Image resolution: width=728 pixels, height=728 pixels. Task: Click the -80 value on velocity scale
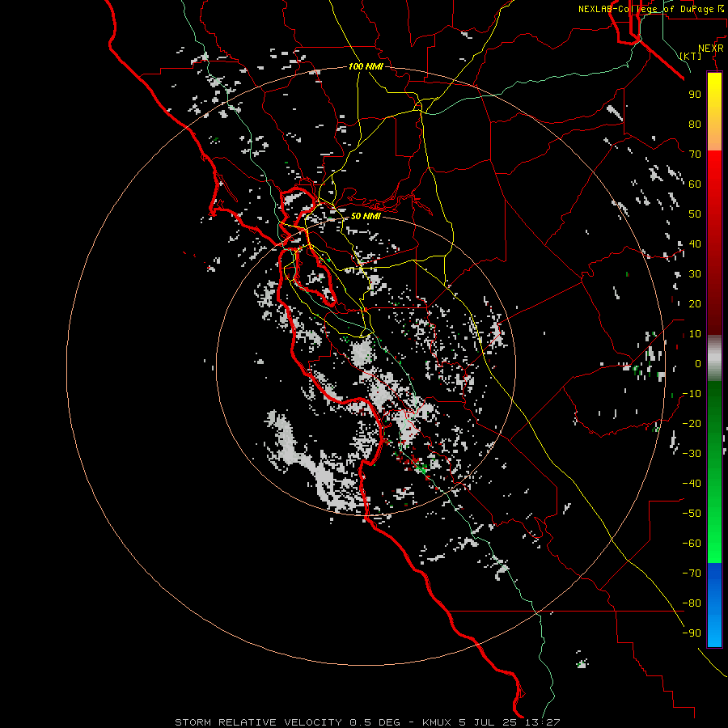pyautogui.click(x=692, y=603)
